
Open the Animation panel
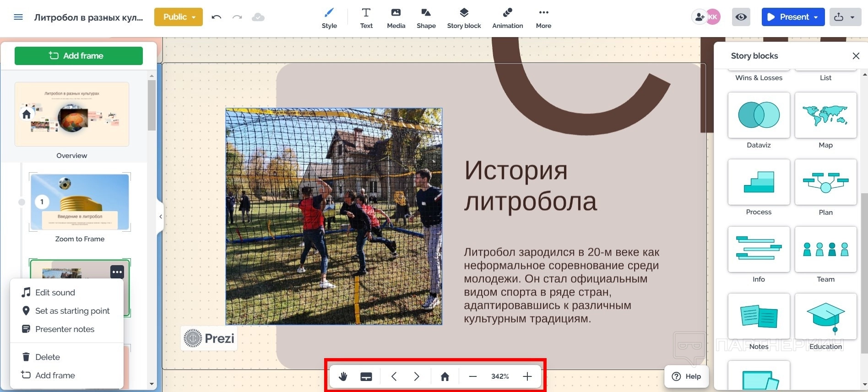[x=507, y=18]
